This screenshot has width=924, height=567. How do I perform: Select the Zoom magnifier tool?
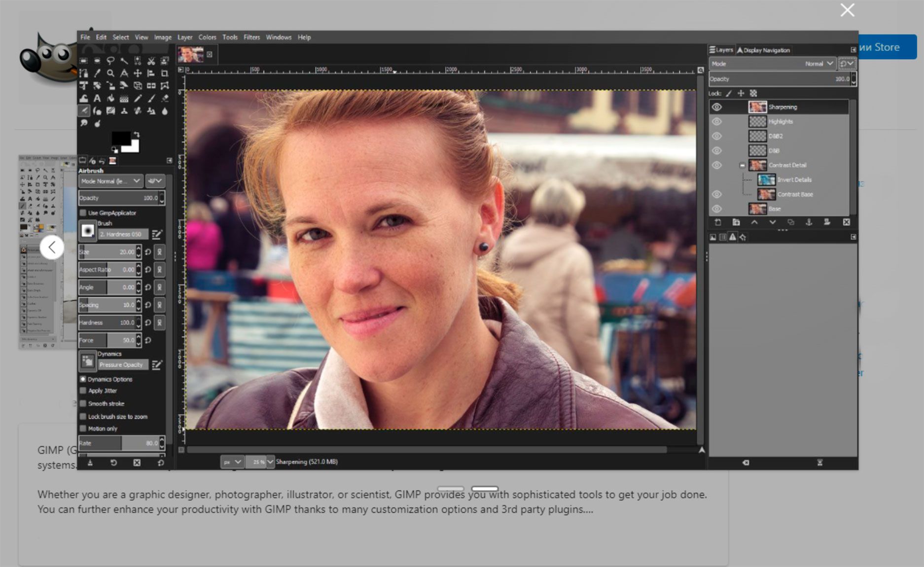click(x=110, y=73)
